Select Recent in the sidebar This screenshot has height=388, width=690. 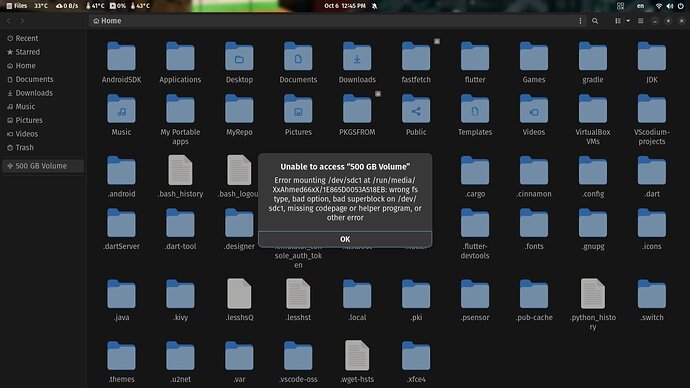click(43, 38)
